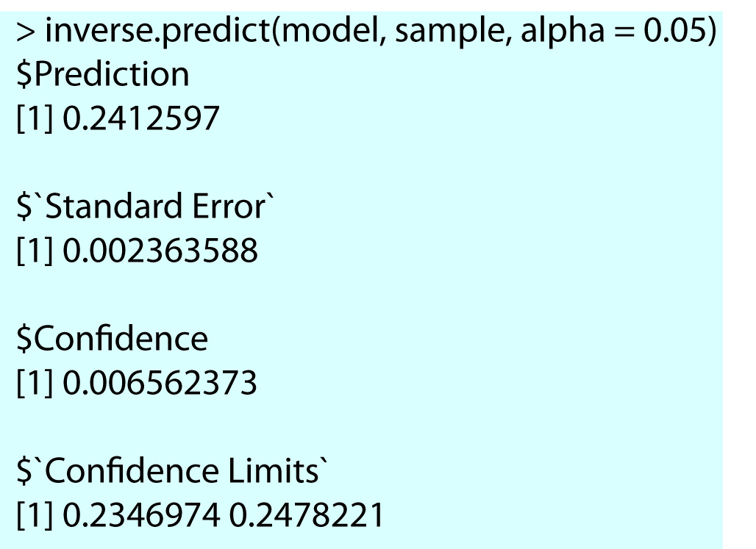Select the lower confidence limit 0.2346974

141,515
